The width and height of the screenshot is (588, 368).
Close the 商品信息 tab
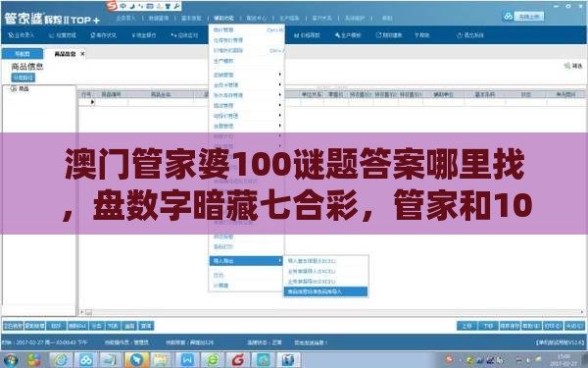tap(82, 54)
